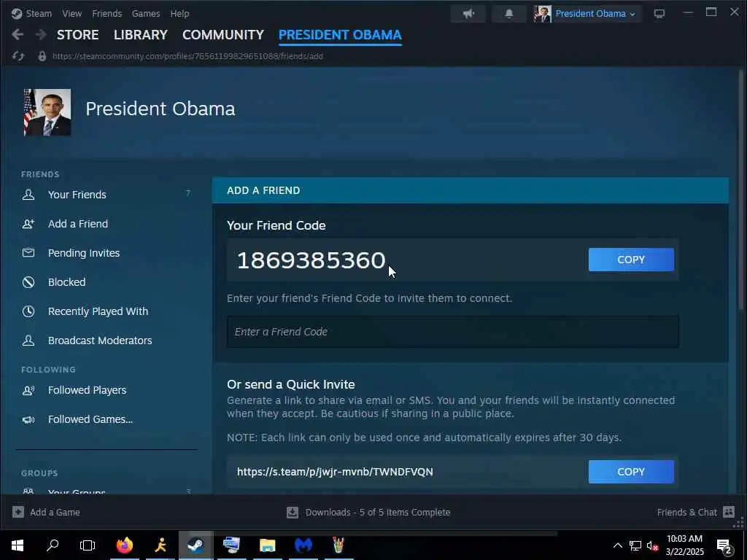The width and height of the screenshot is (747, 560).
Task: Click the Blocked prohibition icon
Action: 28,282
